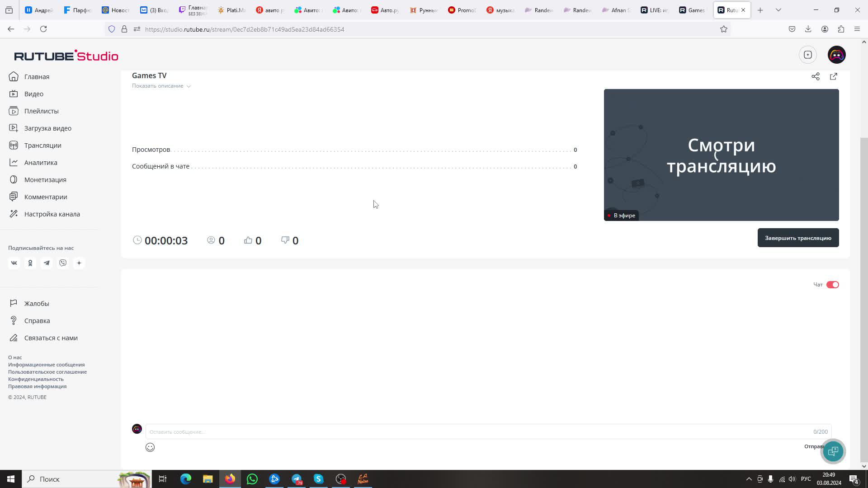868x488 pixels.
Task: Open the VK social link icon
Action: tap(14, 263)
